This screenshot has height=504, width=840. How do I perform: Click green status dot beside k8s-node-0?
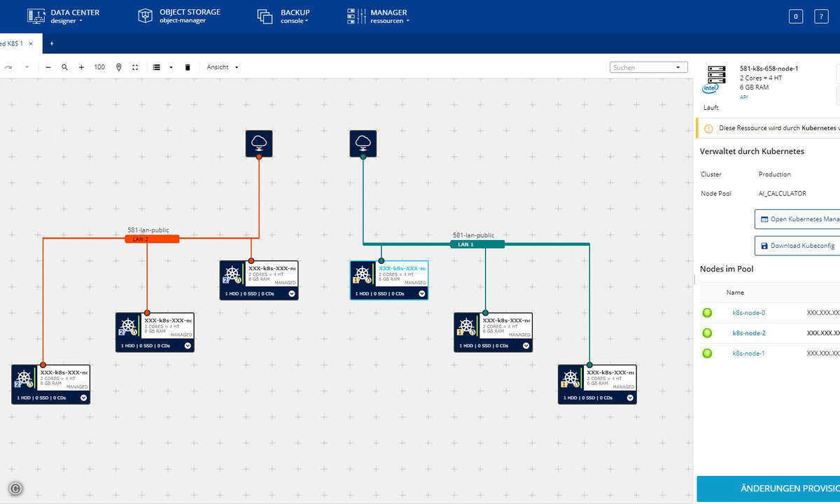707,313
